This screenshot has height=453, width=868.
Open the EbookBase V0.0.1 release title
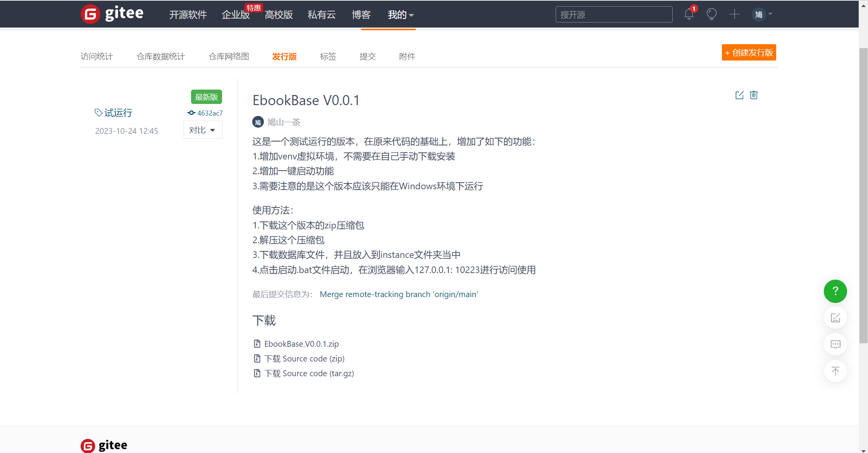(306, 100)
